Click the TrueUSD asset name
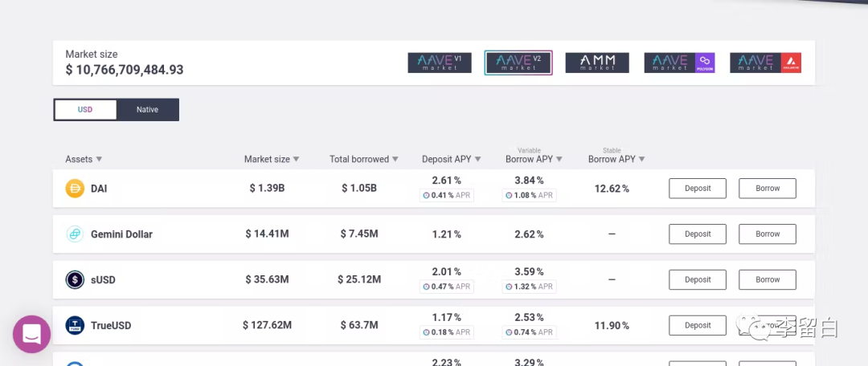This screenshot has height=366, width=868. 111,326
